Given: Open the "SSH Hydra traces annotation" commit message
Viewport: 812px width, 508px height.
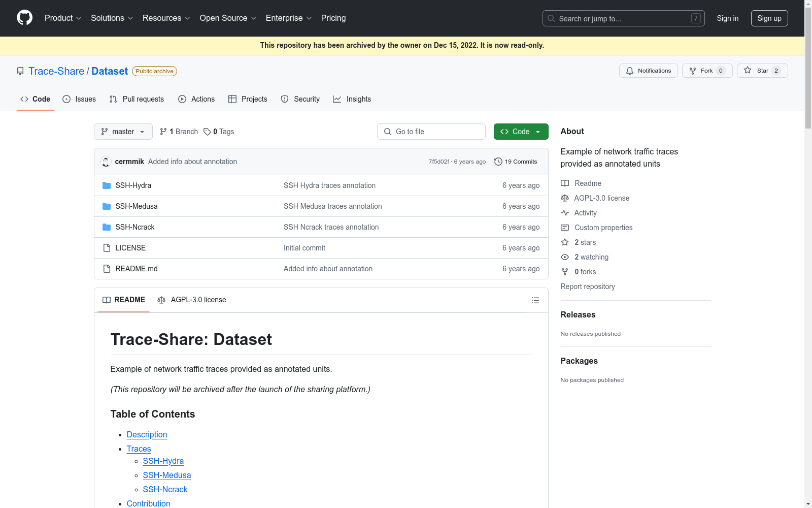Looking at the screenshot, I should (x=330, y=185).
